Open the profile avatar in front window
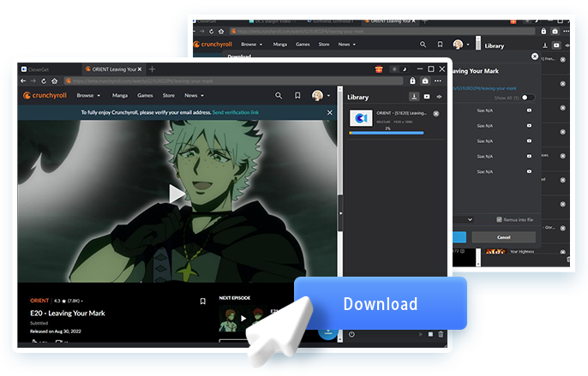Screen dimensions: 588x376 point(317,96)
